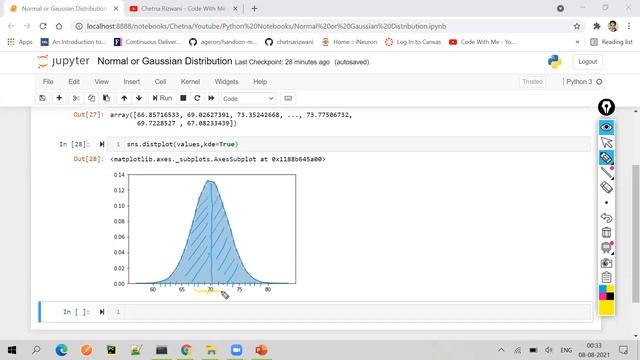Image resolution: width=640 pixels, height=360 pixels.
Task: Open the color palette swatch grid
Action: click(x=607, y=293)
